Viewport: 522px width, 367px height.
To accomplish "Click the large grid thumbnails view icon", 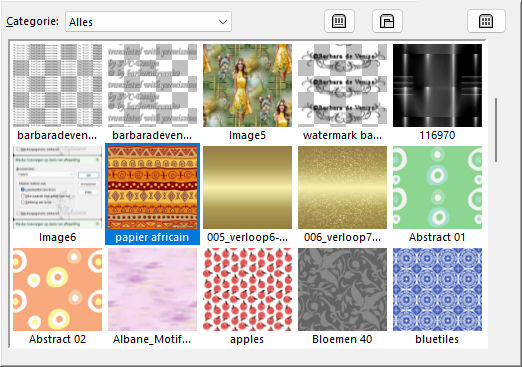I will (486, 22).
